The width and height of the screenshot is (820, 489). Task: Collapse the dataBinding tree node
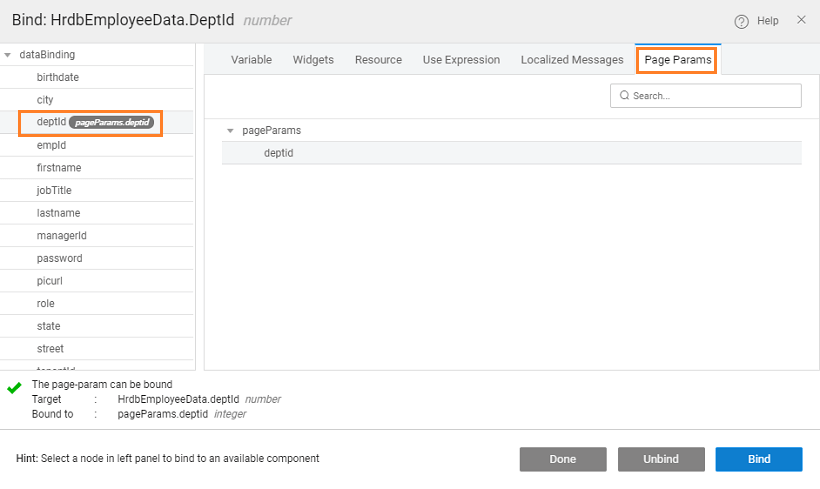coord(8,55)
